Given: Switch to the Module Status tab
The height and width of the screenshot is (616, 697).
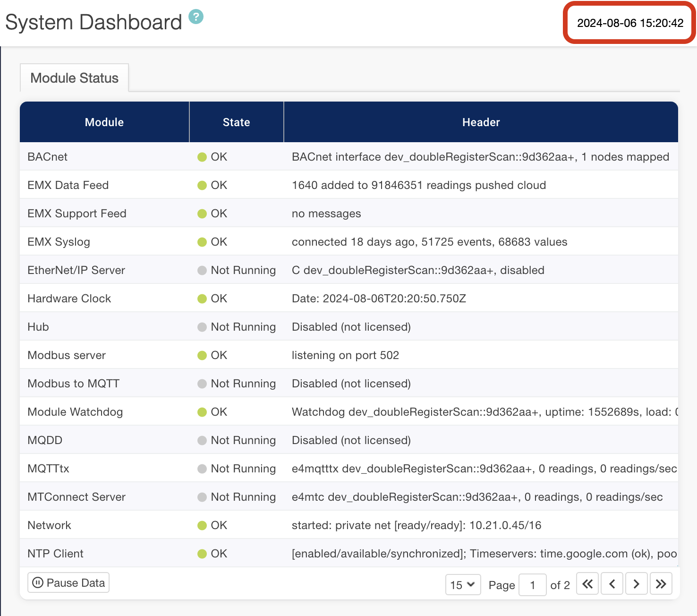Looking at the screenshot, I should click(x=74, y=78).
